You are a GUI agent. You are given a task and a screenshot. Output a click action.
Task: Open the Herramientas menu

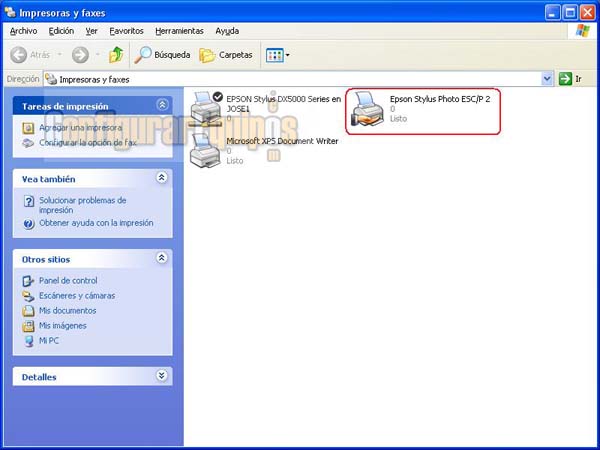pos(179,31)
